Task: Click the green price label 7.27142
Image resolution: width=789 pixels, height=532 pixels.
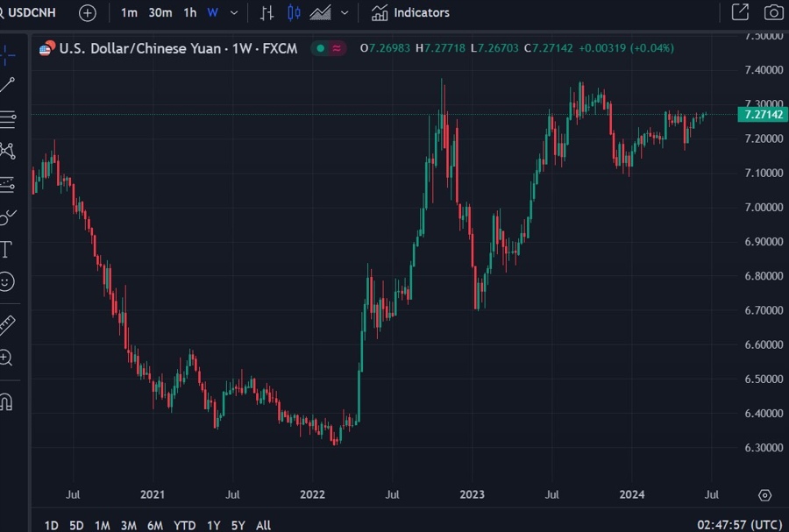Action: tap(761, 115)
